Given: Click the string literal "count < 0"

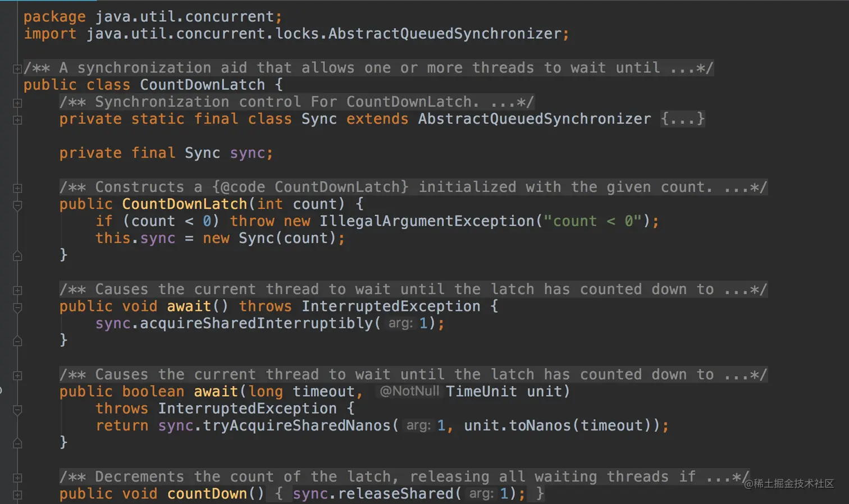Looking at the screenshot, I should pos(593,221).
